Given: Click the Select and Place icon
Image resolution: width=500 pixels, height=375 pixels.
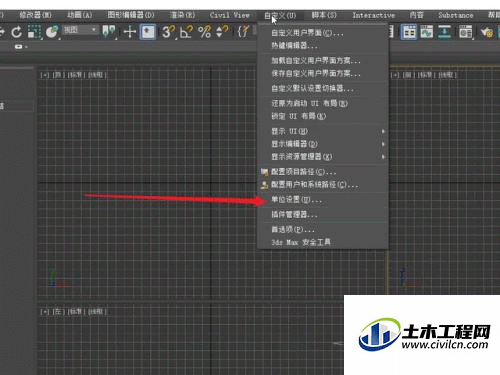Looking at the screenshot, I should click(52, 32).
